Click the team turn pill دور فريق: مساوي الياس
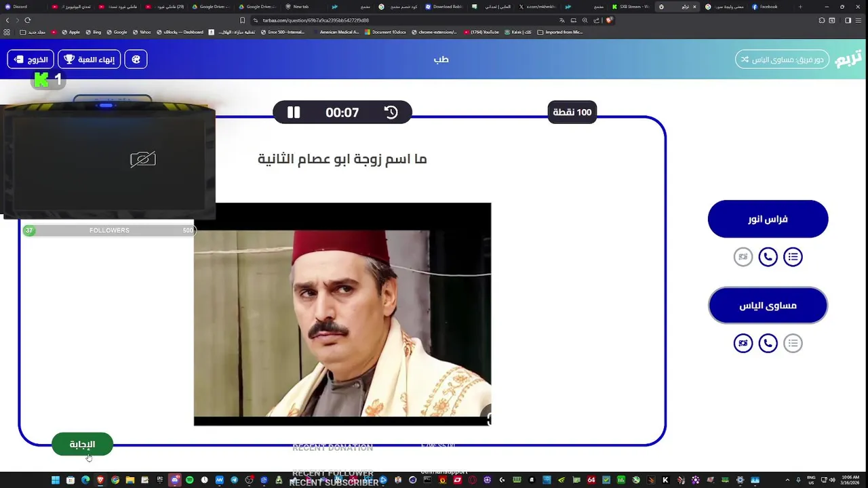Screen dimensions: 868x488 (x=782, y=60)
